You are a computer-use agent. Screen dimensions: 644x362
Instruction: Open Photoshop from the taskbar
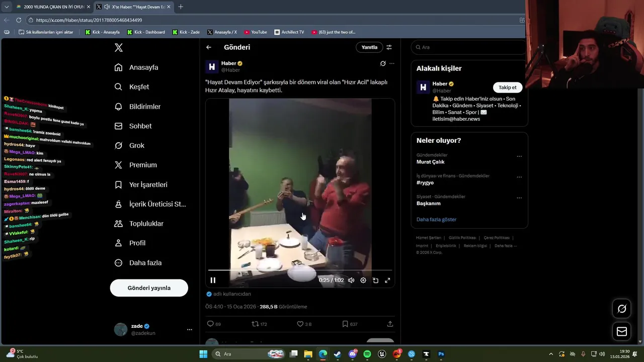tap(441, 354)
